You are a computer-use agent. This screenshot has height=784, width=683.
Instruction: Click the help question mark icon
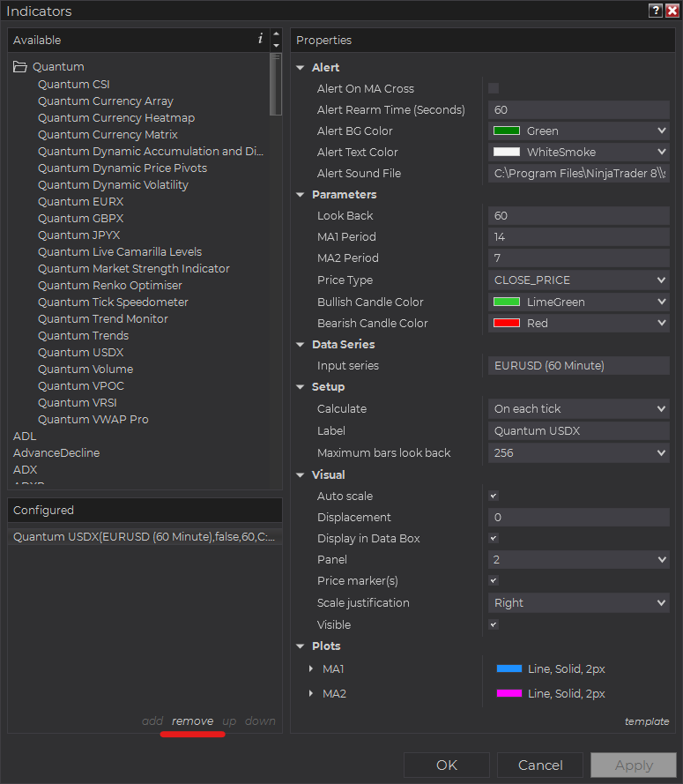pos(655,11)
